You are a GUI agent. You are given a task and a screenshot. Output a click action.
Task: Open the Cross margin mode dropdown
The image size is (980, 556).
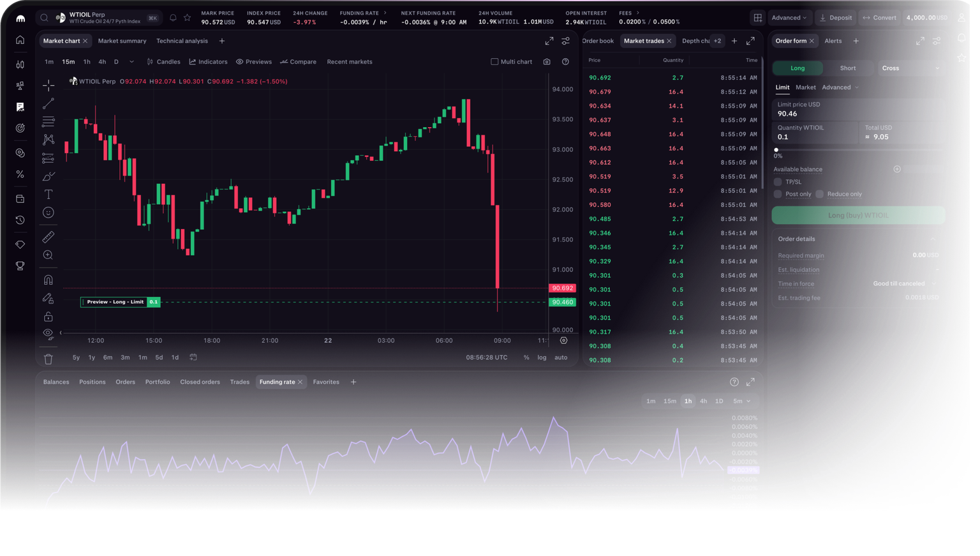click(x=910, y=68)
